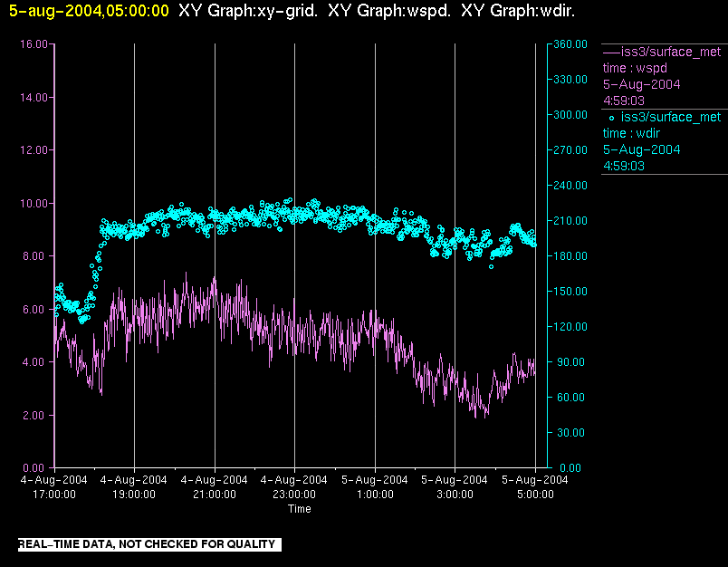Click the left axis label 8.00
This screenshot has width=728, height=567.
click(x=35, y=256)
